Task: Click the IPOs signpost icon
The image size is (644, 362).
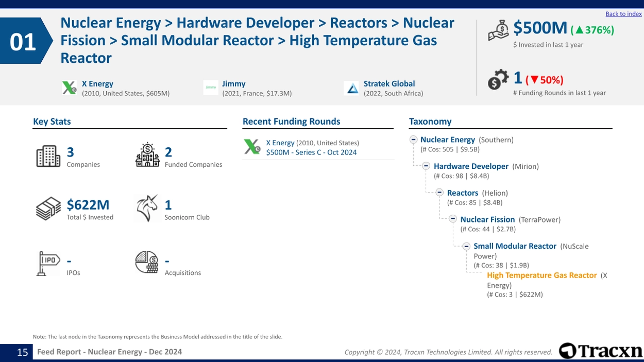Action: click(48, 264)
